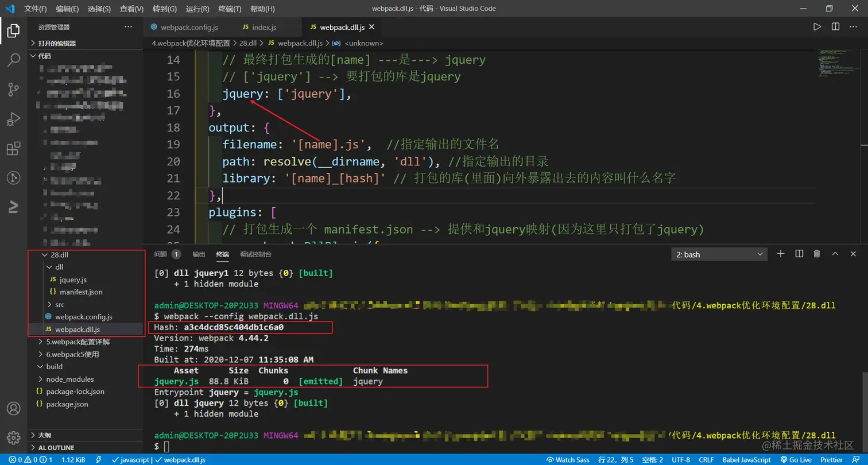
Task: Open the 编辑(E) menu
Action: pyautogui.click(x=68, y=9)
